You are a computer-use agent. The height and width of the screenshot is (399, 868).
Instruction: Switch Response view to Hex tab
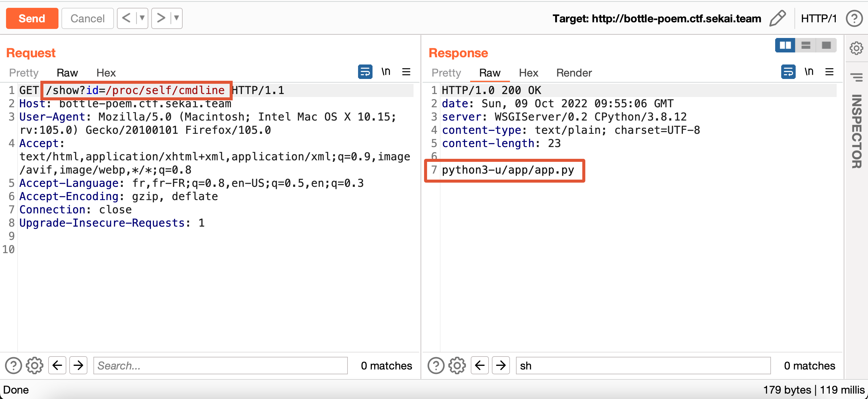[528, 73]
